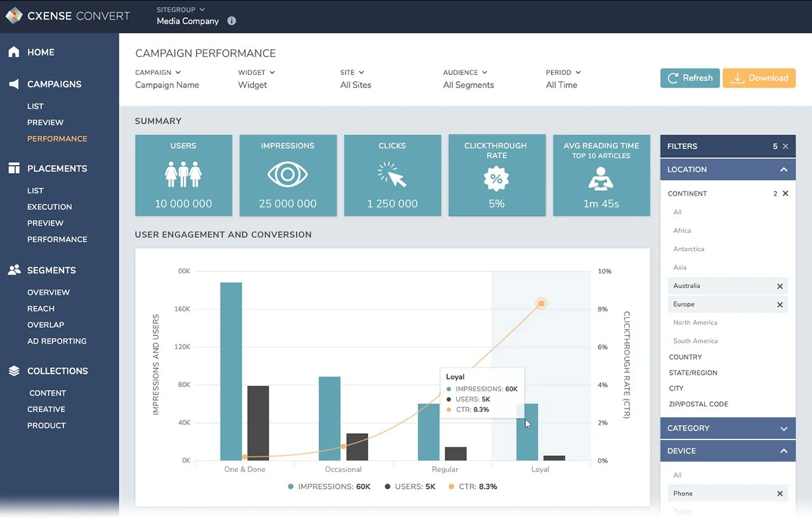Select Asia in the continent list

(679, 267)
